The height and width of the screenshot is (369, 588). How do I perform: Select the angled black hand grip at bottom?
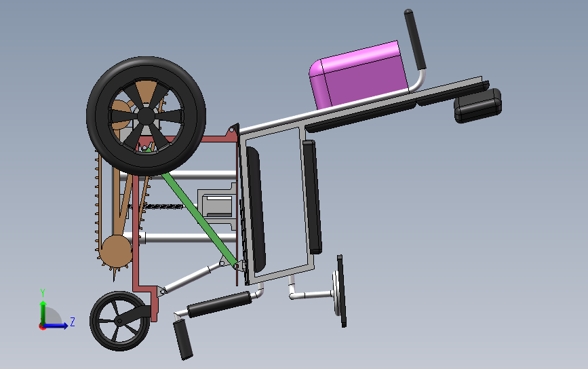pyautogui.click(x=182, y=340)
